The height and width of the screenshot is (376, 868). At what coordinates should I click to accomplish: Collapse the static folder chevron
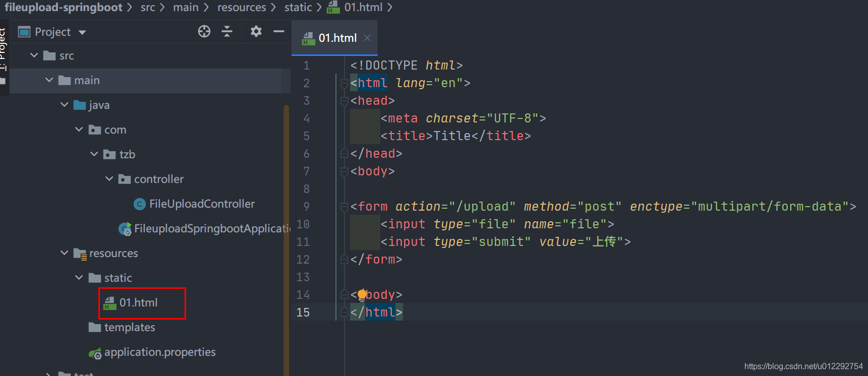click(79, 278)
